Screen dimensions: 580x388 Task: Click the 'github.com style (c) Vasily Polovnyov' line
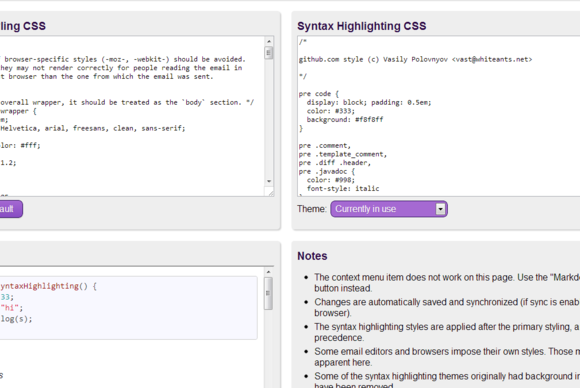[415, 59]
